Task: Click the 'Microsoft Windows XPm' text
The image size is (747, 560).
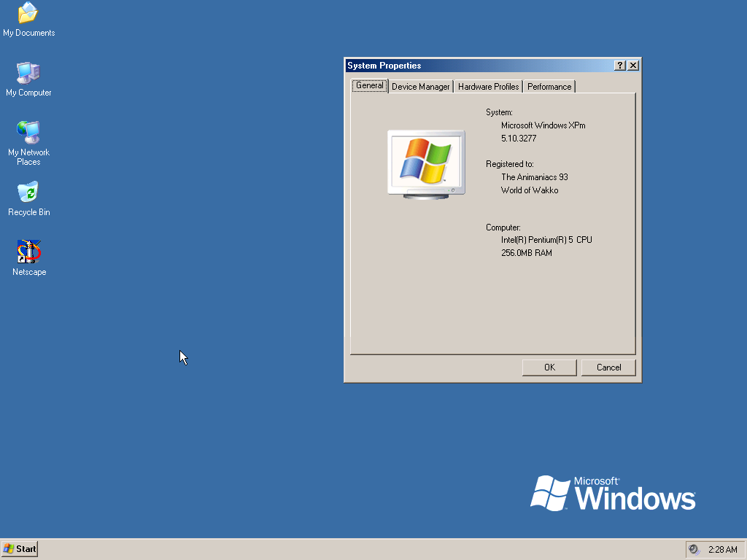Action: coord(543,125)
